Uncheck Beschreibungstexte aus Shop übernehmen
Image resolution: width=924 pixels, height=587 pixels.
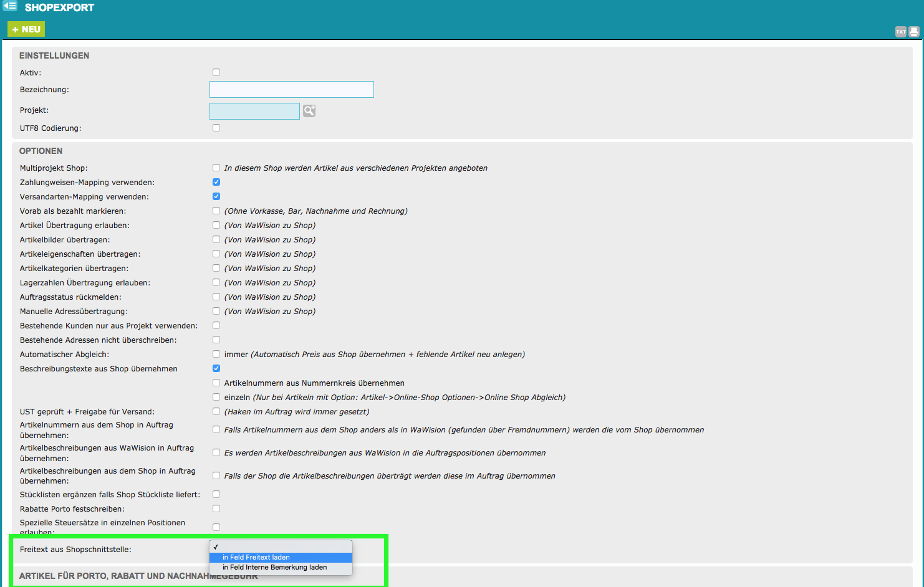point(216,368)
